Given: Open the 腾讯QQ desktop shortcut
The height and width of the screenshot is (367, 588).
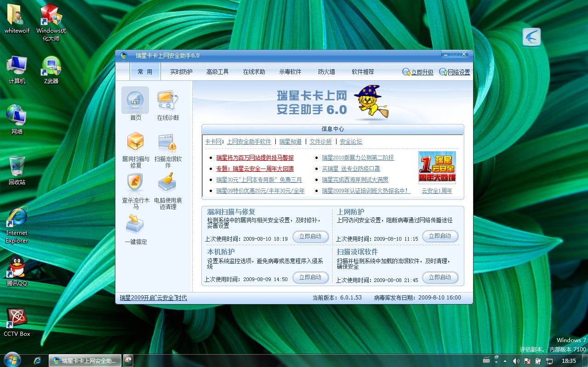Looking at the screenshot, I should [17, 267].
